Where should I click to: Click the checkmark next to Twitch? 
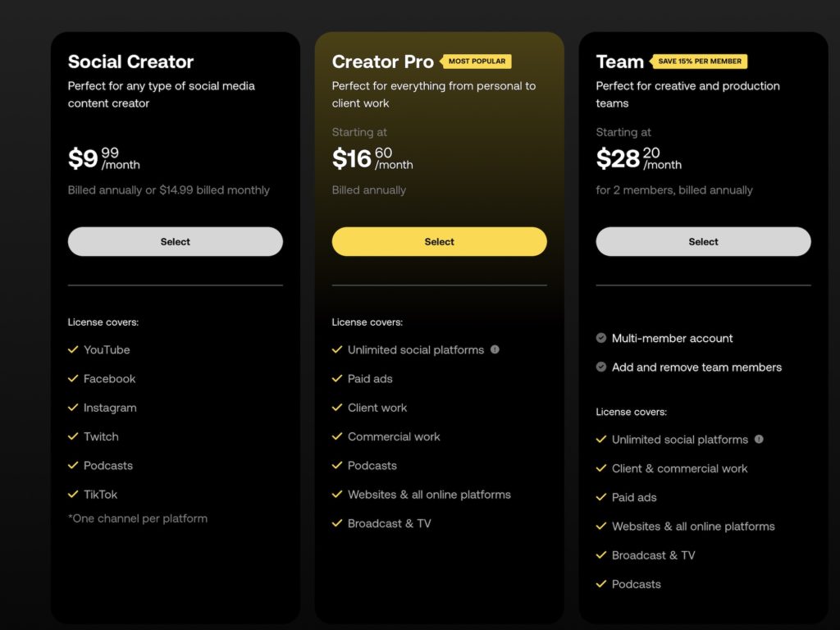(x=73, y=436)
